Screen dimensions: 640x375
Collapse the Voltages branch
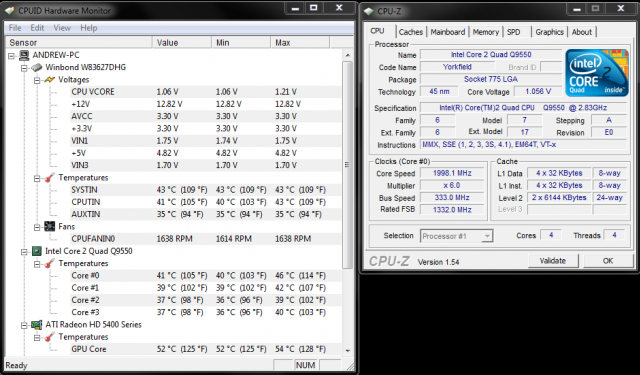[37, 80]
